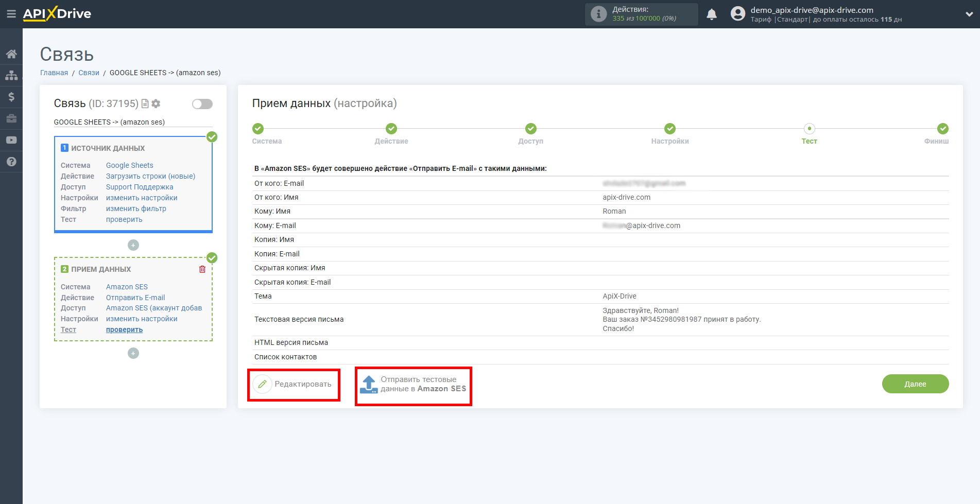Click receiver проверить bold link
This screenshot has width=980, height=504.
(x=124, y=329)
